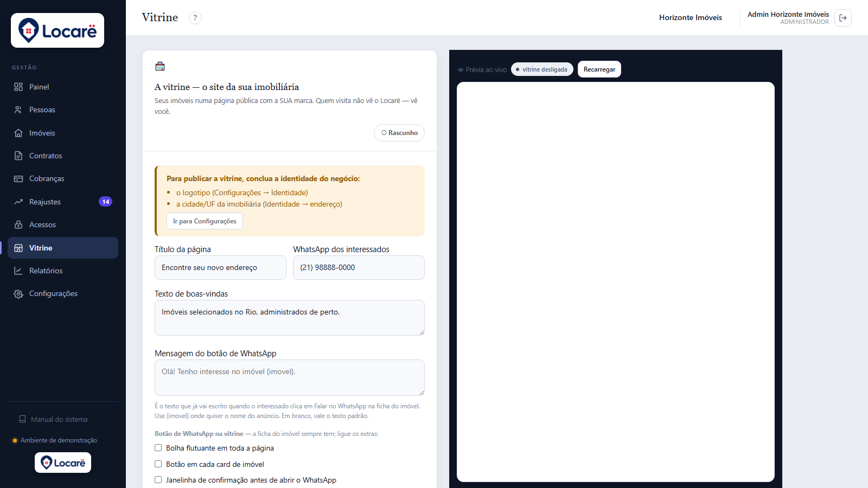Click Horizonte Imóveis company name
Viewport: 868px width, 488px height.
click(x=691, y=18)
